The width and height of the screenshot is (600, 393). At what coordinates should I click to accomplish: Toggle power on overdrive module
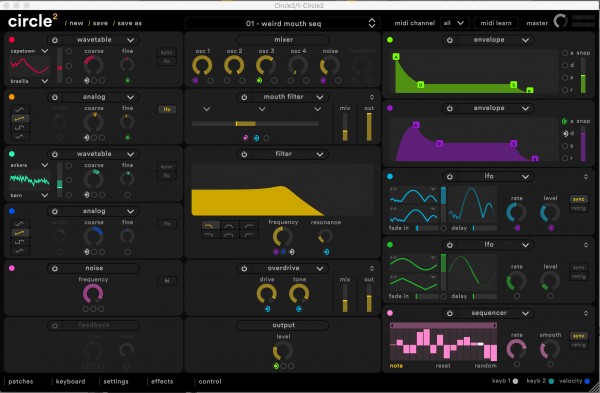coord(244,269)
